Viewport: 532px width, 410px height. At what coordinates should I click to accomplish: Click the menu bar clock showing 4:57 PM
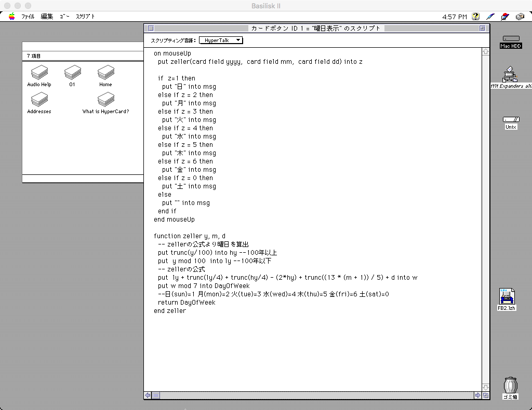point(454,17)
